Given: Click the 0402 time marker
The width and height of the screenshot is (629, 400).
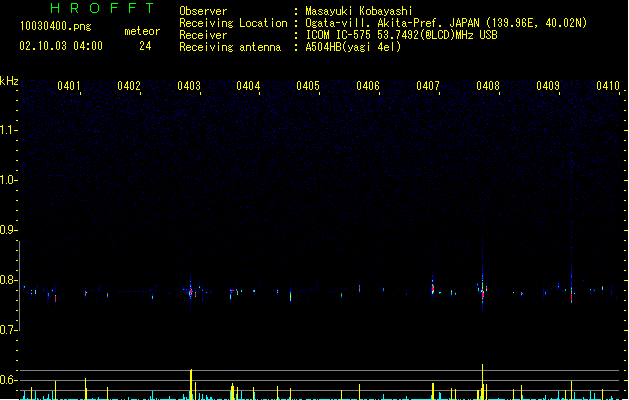Looking at the screenshot, I should point(129,86).
